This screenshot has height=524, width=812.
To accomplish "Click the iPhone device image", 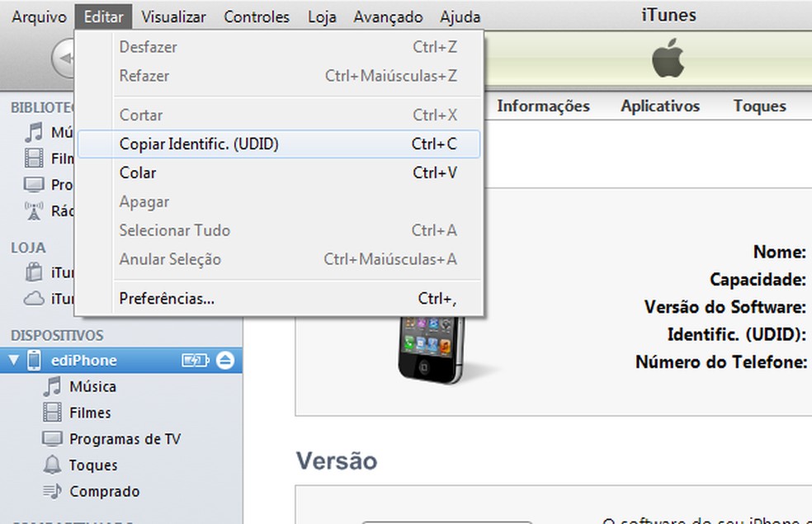I will point(432,350).
